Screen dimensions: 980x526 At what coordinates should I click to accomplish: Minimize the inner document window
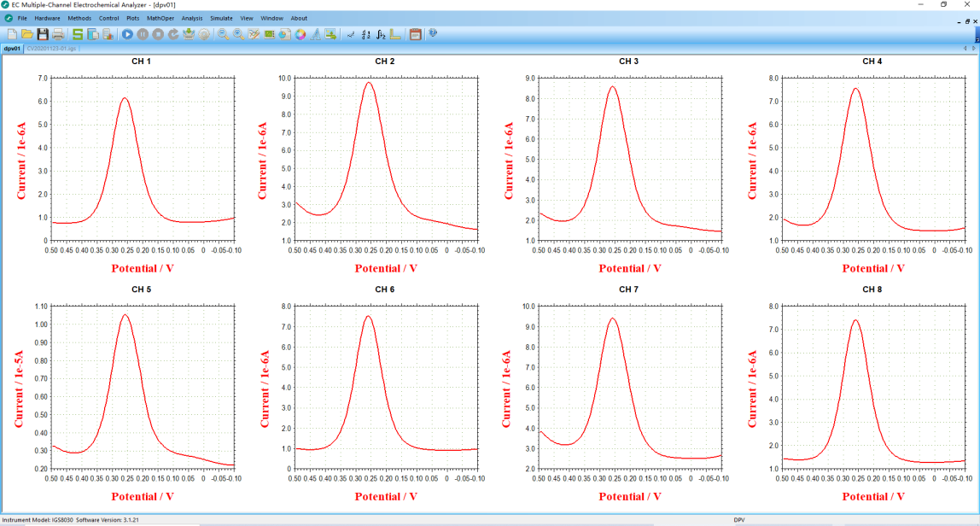click(960, 22)
